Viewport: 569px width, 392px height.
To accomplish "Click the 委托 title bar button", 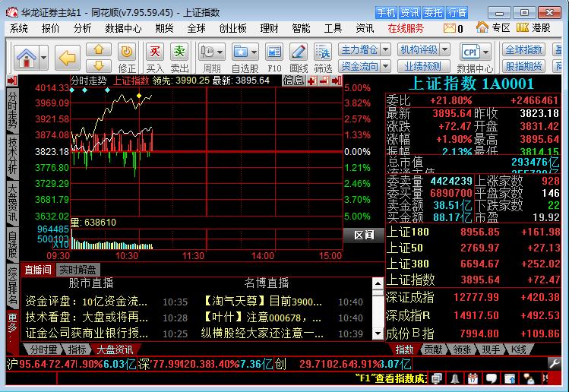I will [x=433, y=13].
